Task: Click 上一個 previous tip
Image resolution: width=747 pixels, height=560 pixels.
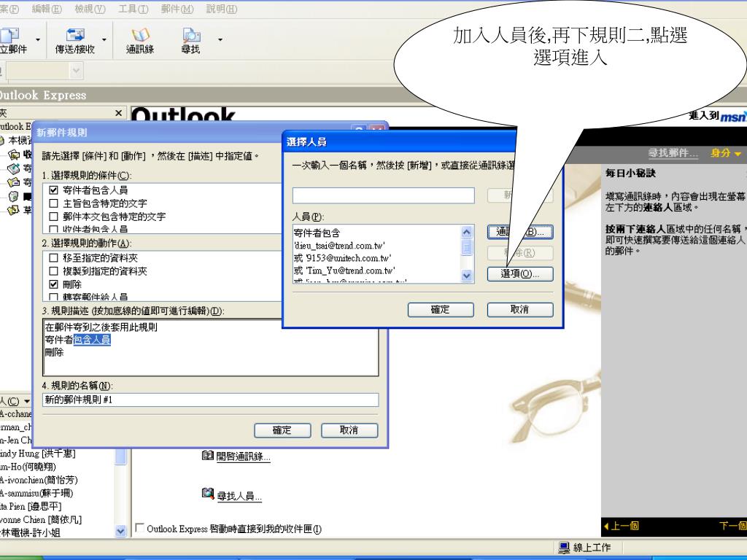Action: point(622,526)
